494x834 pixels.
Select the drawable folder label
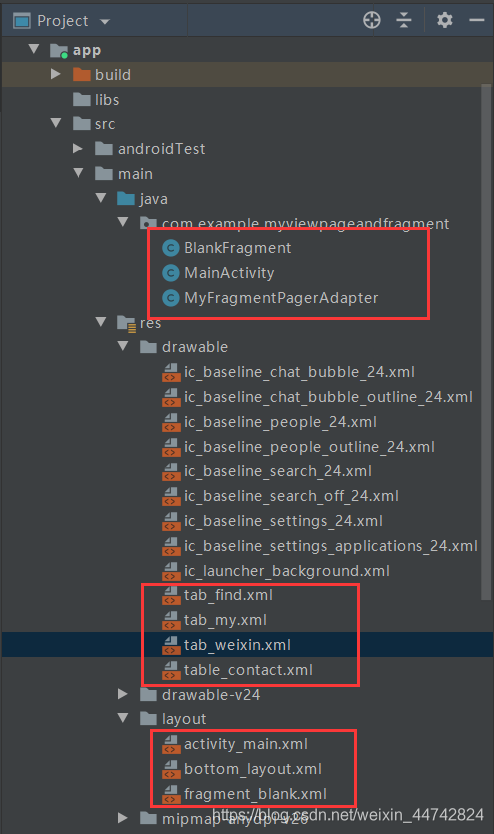[195, 347]
